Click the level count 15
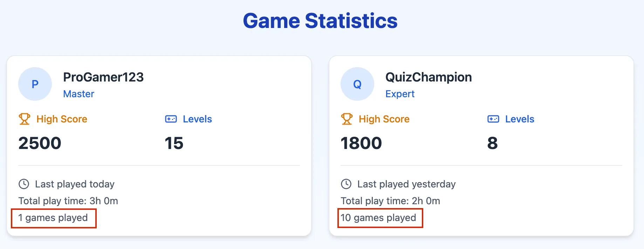 pos(174,143)
